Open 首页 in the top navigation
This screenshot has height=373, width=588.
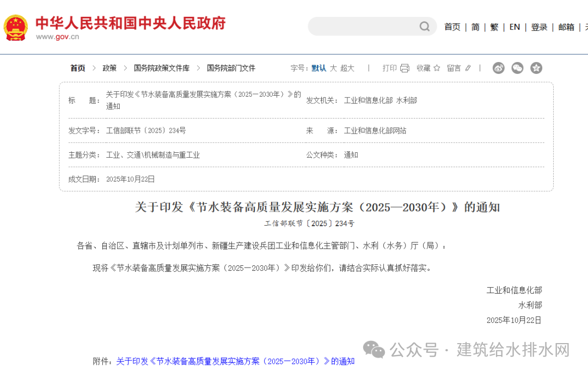pos(452,27)
